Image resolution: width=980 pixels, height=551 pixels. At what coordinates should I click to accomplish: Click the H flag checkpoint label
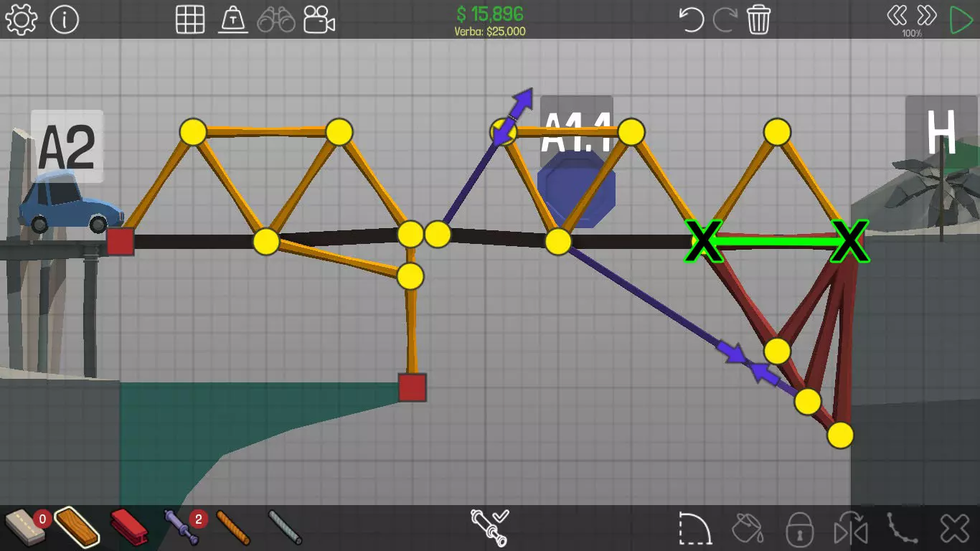[941, 132]
